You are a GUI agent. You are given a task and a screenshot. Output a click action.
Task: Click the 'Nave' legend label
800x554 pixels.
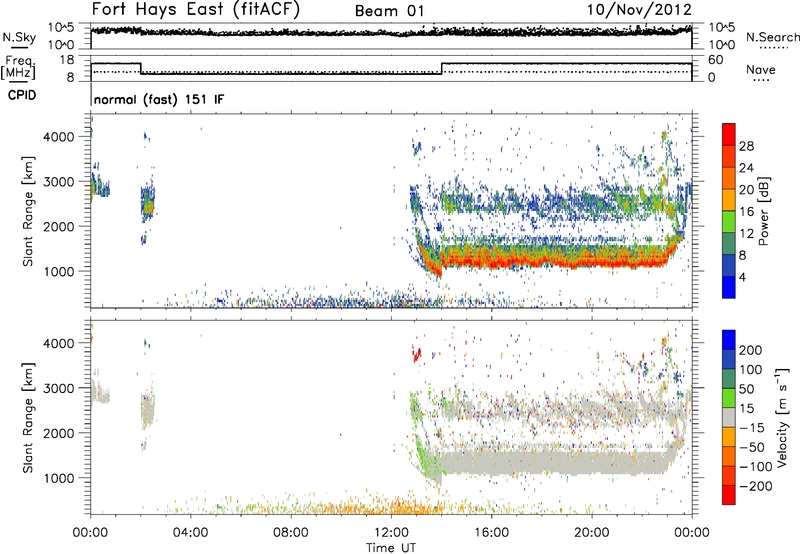761,69
